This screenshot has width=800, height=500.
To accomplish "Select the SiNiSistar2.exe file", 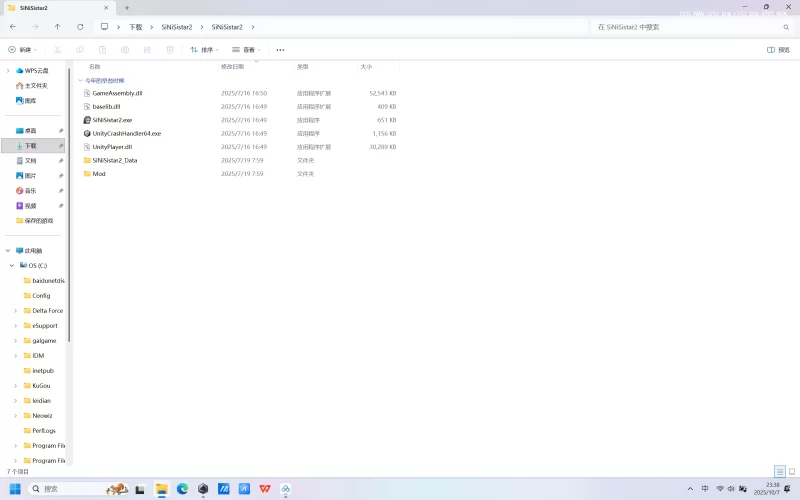I will pyautogui.click(x=112, y=120).
